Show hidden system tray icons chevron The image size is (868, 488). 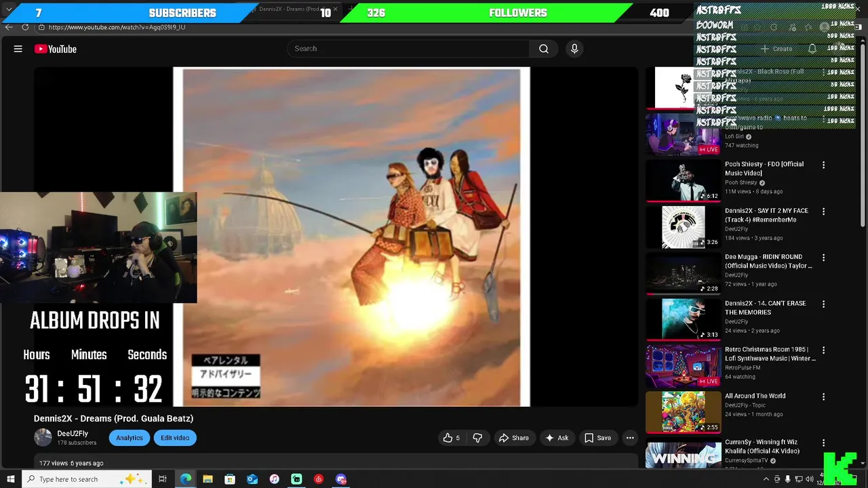coord(766,479)
